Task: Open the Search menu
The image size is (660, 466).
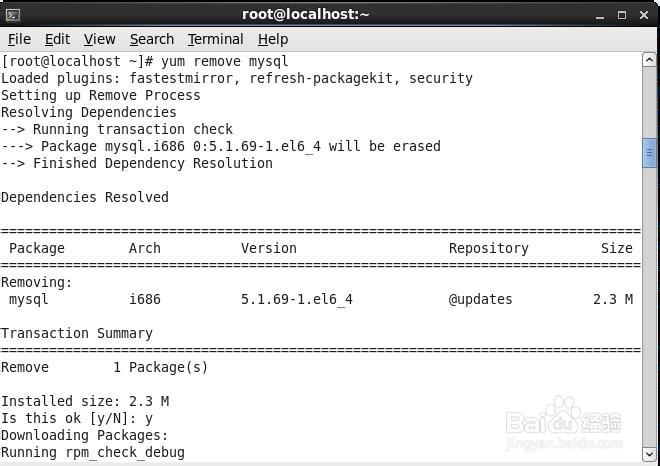Action: pos(152,39)
